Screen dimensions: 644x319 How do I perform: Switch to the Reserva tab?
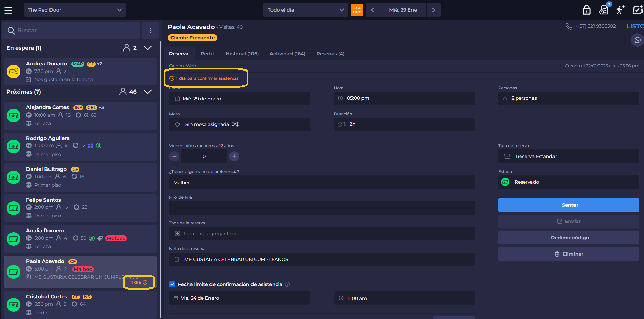[x=179, y=54]
